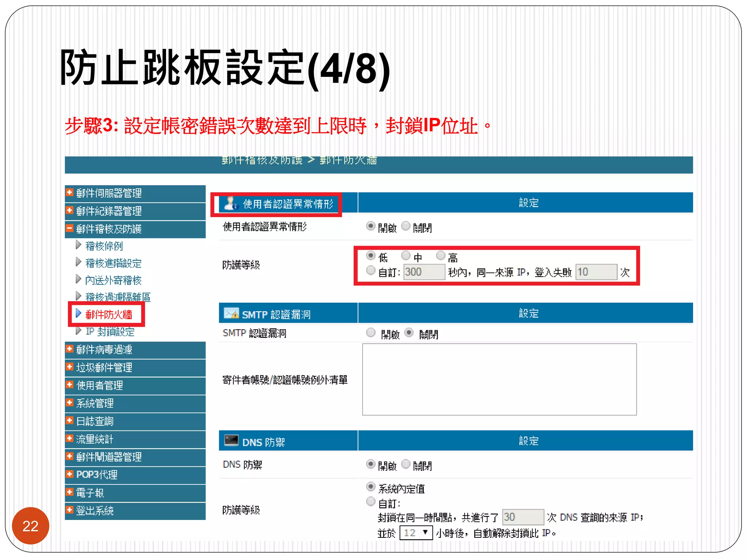Click the user authentication anomaly section icon

[231, 203]
